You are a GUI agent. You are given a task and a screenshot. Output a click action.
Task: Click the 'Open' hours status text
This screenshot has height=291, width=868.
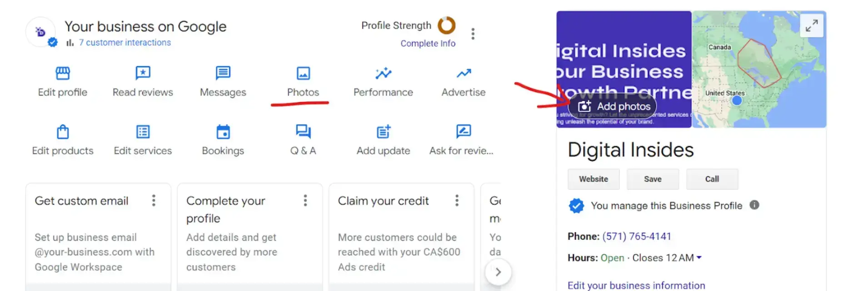[x=612, y=258]
